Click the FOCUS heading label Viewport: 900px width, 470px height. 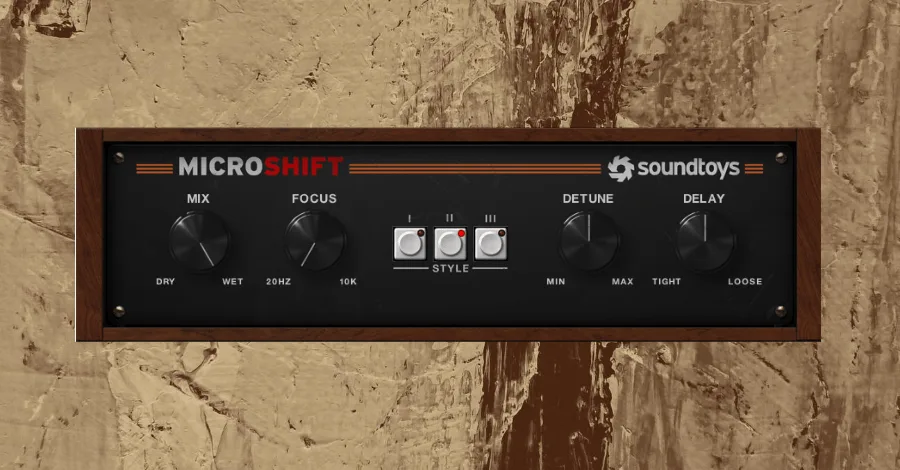click(314, 199)
